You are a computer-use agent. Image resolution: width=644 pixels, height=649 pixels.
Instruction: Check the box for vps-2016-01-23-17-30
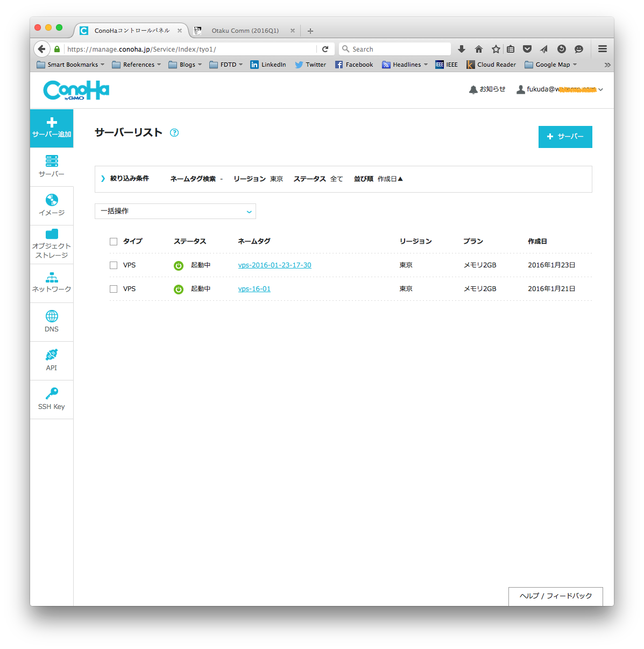point(114,265)
